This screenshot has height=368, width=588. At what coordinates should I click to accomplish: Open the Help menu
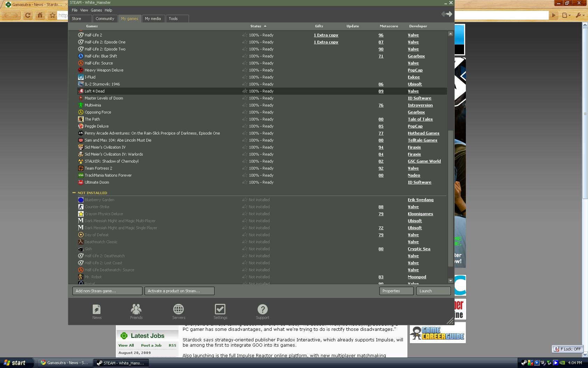[108, 10]
